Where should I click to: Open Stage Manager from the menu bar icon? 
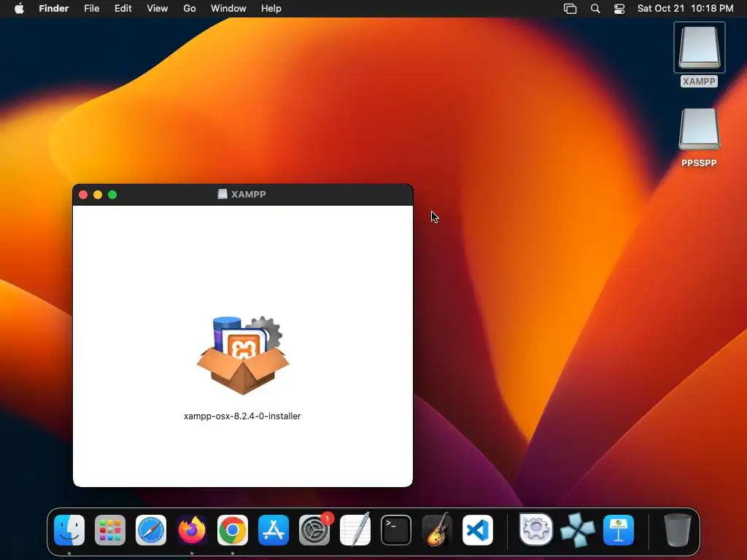(570, 9)
